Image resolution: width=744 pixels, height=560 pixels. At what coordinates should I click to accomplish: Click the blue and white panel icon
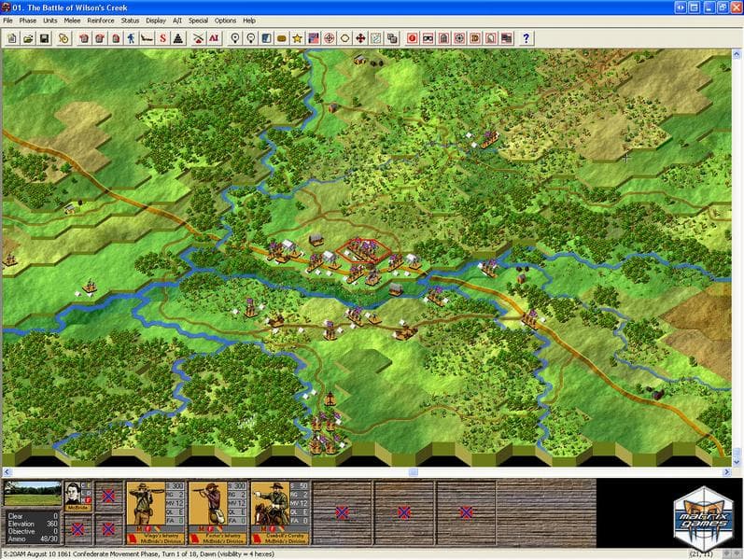(266, 38)
